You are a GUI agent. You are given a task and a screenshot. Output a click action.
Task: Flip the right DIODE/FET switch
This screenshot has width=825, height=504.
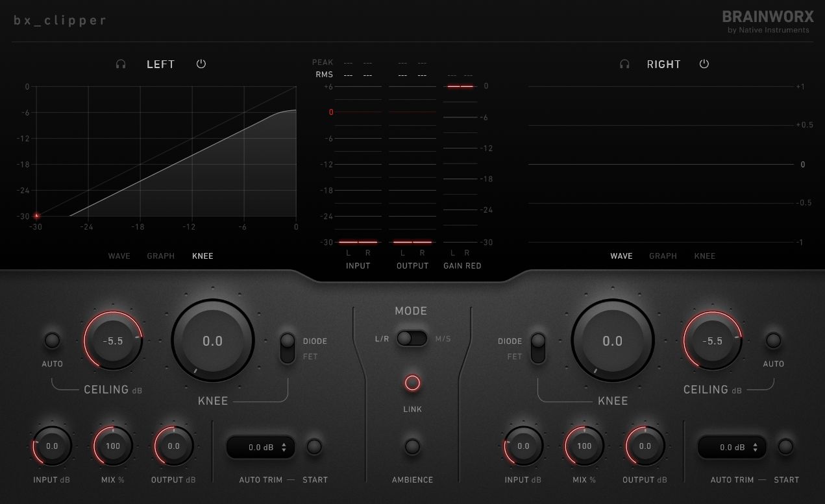(x=537, y=348)
